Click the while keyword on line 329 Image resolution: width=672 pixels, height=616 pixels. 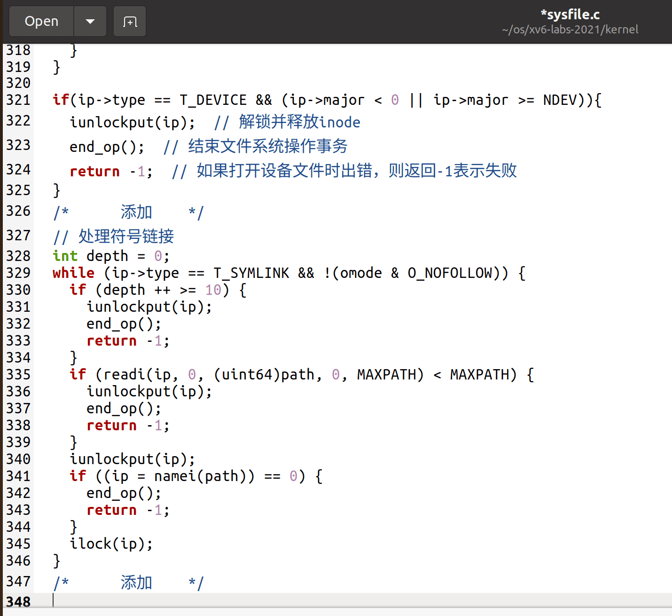tap(73, 273)
